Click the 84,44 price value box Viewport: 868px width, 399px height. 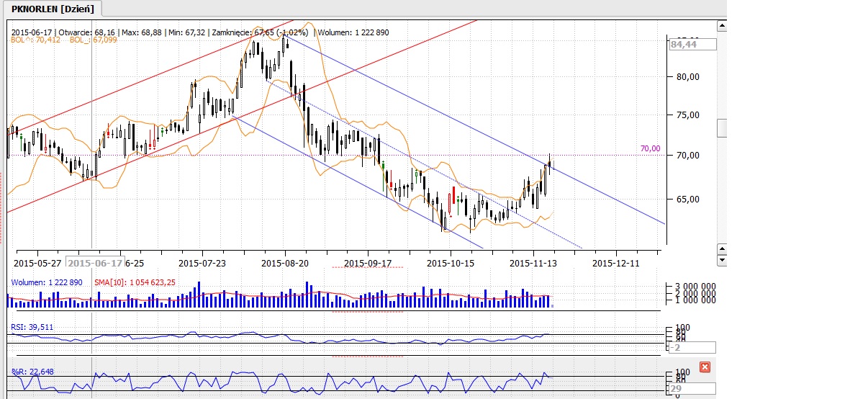692,44
